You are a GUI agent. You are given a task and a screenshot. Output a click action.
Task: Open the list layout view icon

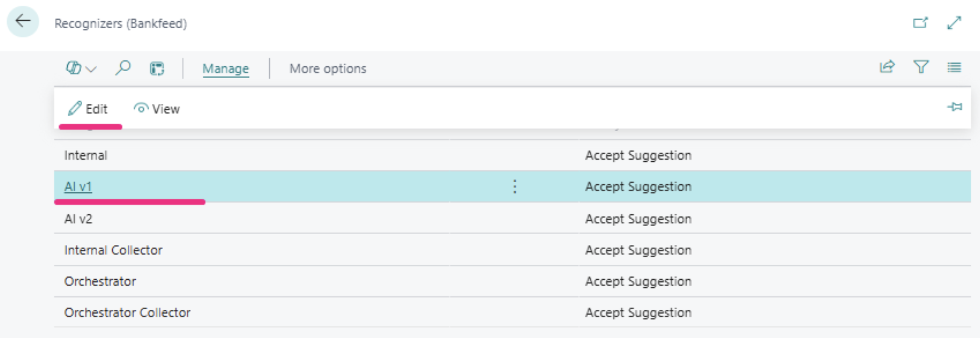[x=954, y=67]
